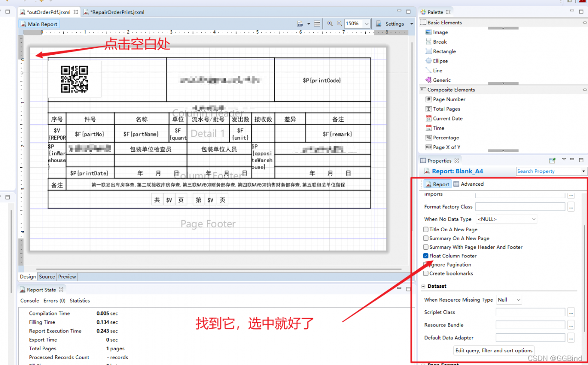Select the $P{printCode} parameter cell
588x365 pixels.
coord(322,80)
